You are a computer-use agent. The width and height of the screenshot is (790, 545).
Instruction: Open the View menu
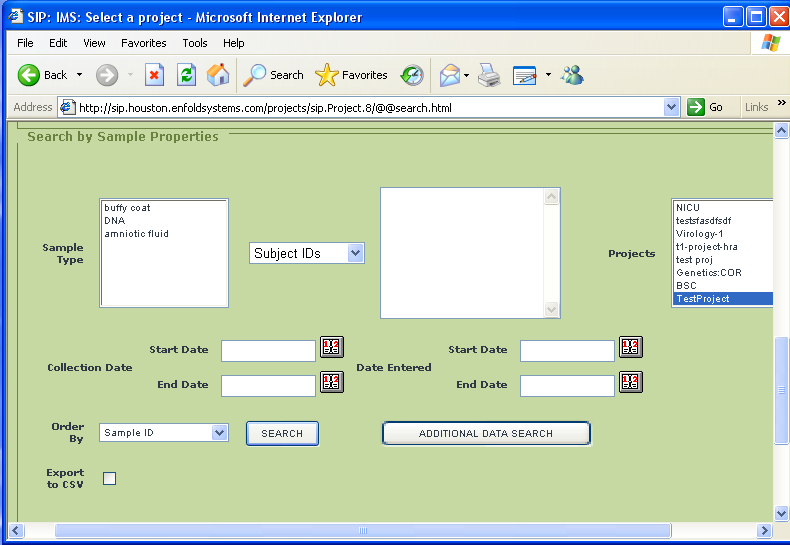click(x=94, y=43)
